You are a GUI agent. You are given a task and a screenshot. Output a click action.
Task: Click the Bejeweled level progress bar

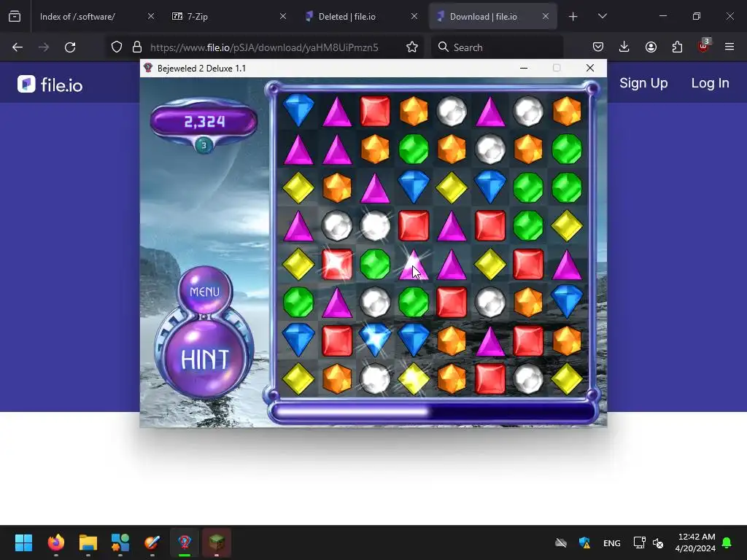point(433,411)
